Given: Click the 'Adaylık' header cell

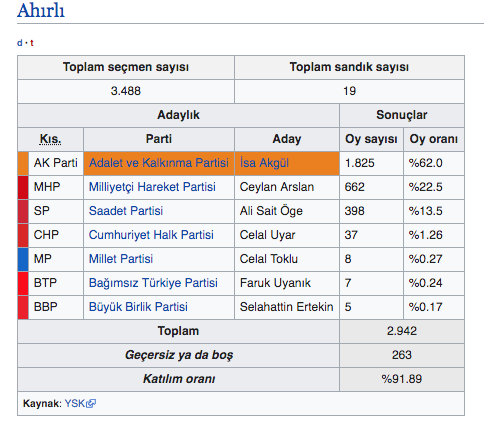Looking at the screenshot, I should 178,115.
